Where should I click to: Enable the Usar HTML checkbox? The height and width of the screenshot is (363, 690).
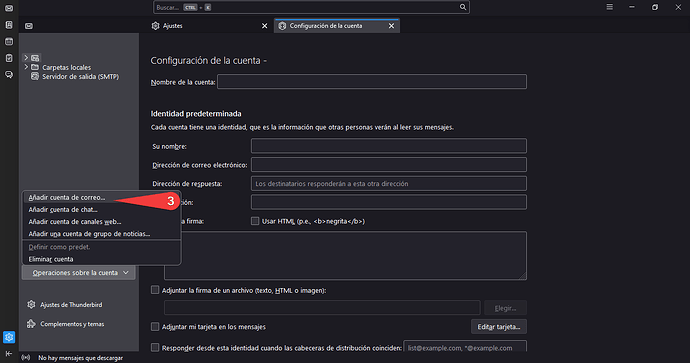[x=255, y=221]
